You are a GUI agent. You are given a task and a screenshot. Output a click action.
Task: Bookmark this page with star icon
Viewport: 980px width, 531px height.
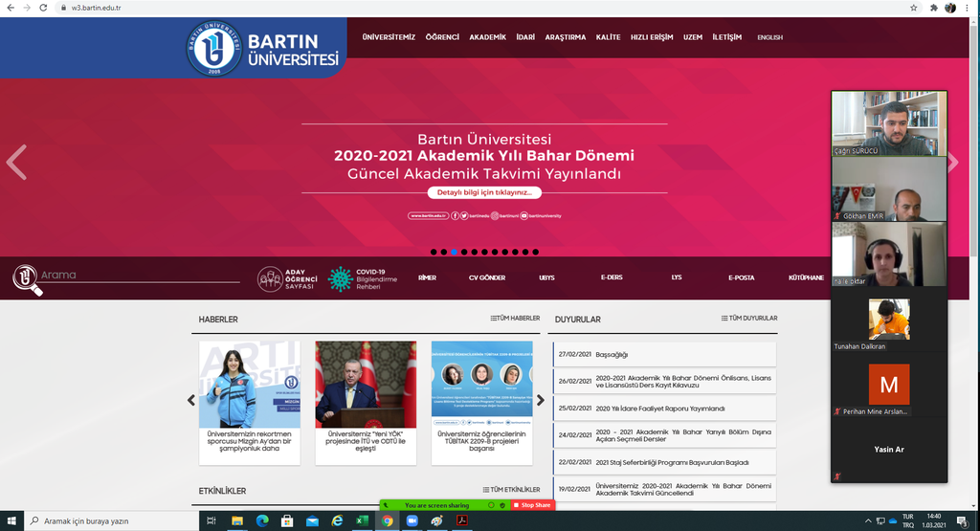click(914, 8)
